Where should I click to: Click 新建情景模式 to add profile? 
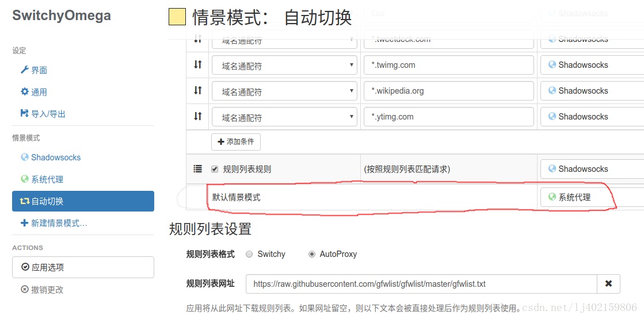point(54,223)
